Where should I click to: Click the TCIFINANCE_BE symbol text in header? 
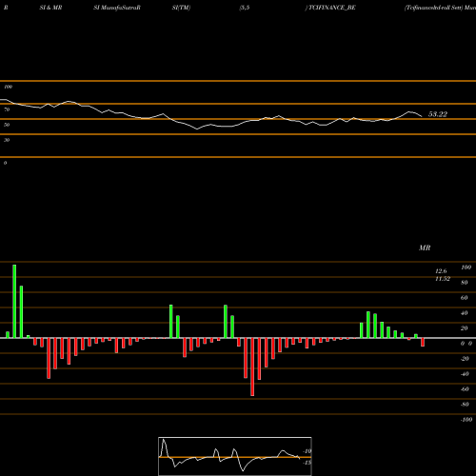(332, 8)
